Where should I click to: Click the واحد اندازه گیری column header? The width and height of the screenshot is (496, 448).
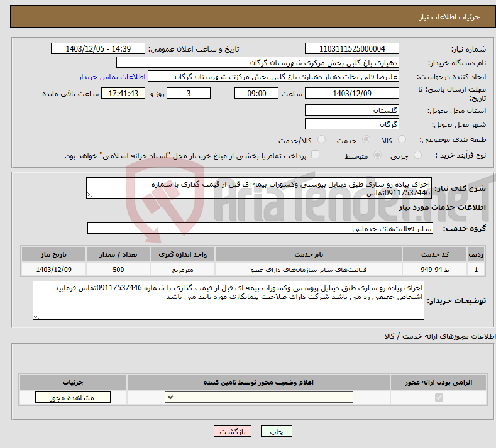[182, 254]
